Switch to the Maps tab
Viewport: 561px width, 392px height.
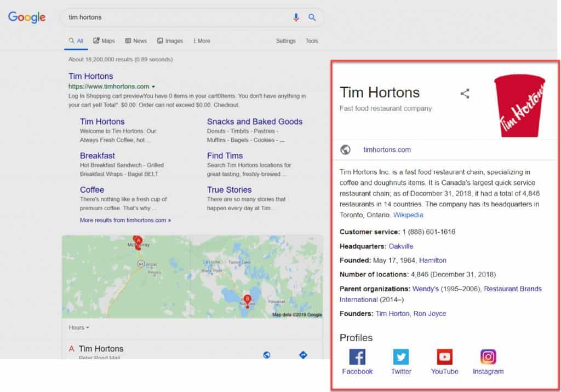tap(104, 41)
